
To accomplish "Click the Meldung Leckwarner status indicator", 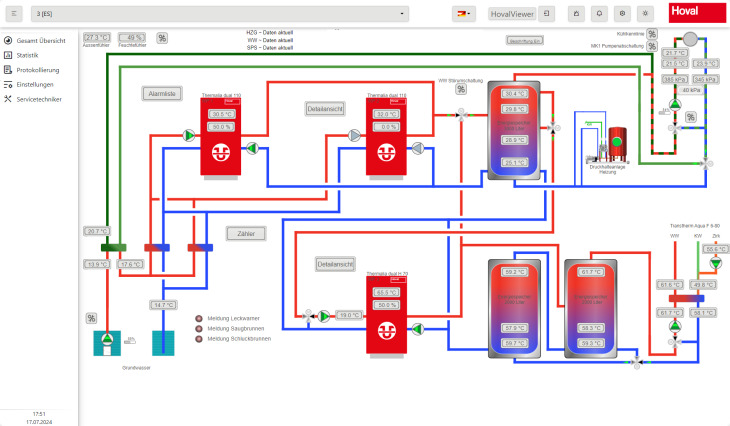I will pyautogui.click(x=199, y=318).
